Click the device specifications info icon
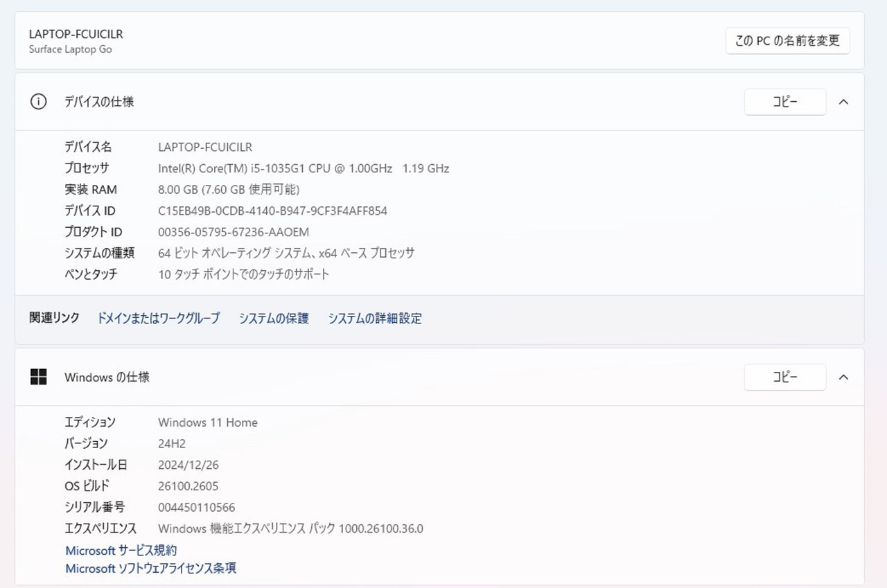The height and width of the screenshot is (588, 887). coord(38,102)
